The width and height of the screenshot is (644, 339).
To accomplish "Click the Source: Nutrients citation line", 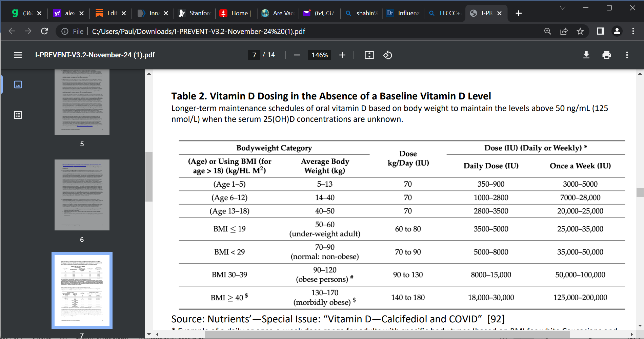I will pyautogui.click(x=338, y=319).
